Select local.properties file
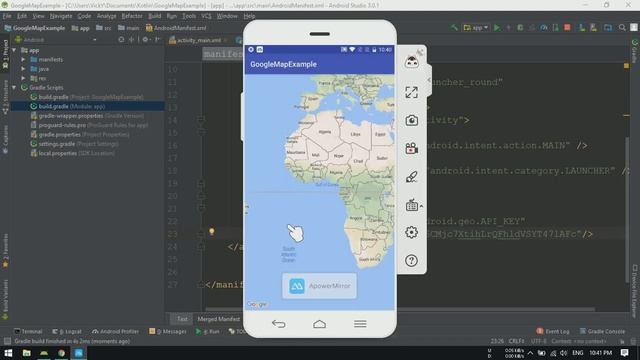The image size is (640, 360). pos(72,153)
